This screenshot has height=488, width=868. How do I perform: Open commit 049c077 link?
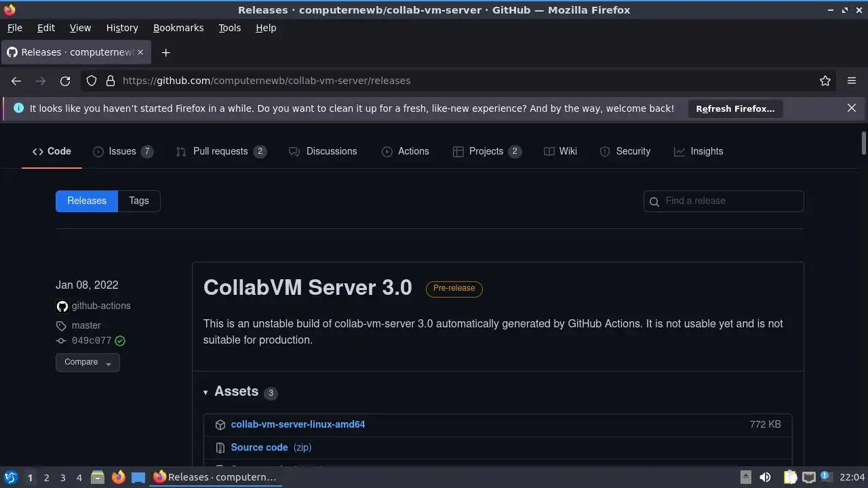(92, 341)
